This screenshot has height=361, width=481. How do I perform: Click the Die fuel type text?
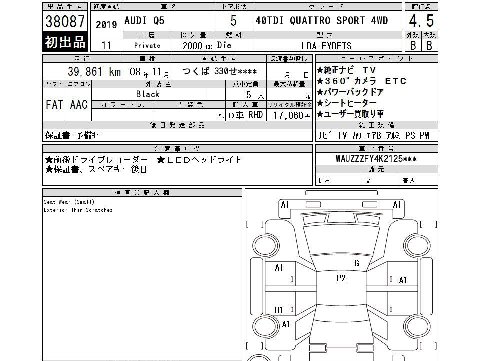tap(224, 45)
